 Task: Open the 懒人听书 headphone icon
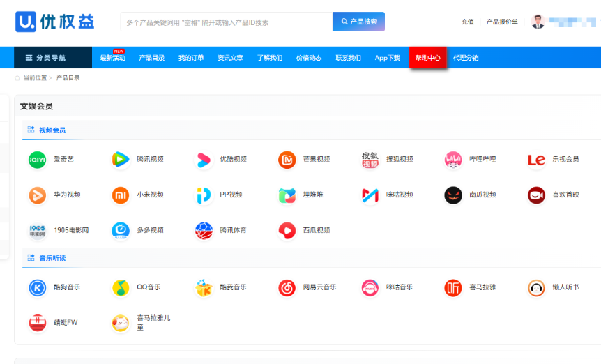[536, 288]
